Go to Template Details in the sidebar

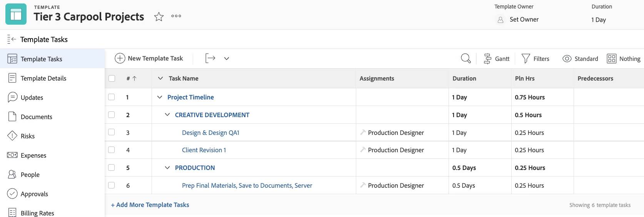coord(43,78)
